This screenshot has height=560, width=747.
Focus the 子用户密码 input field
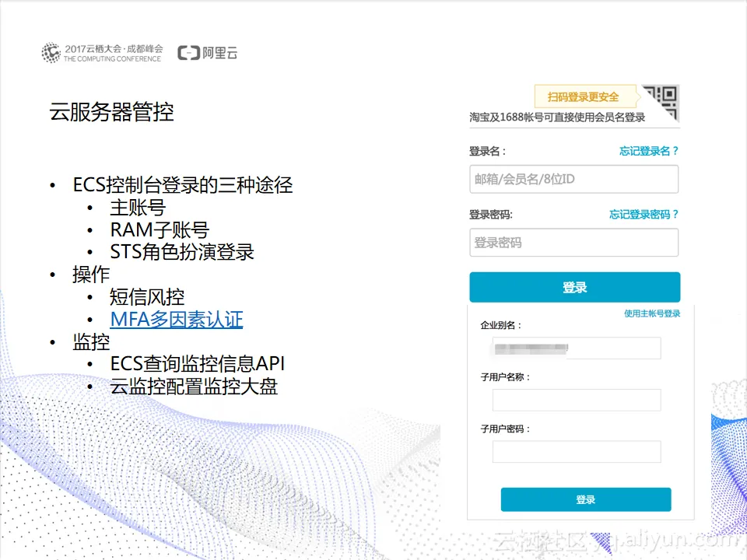[x=576, y=452]
